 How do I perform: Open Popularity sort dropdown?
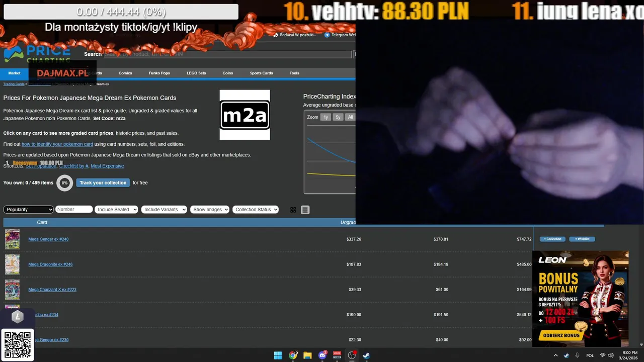28,209
